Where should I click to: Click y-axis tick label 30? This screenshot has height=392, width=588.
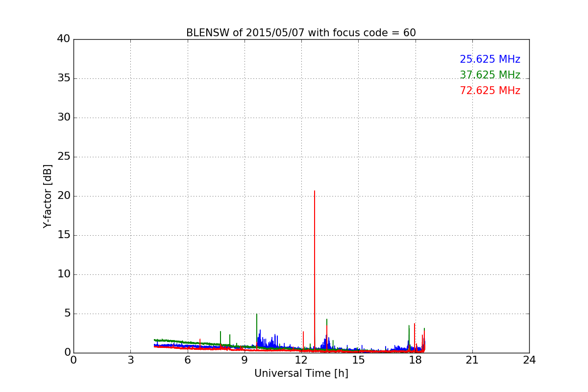coord(64,117)
